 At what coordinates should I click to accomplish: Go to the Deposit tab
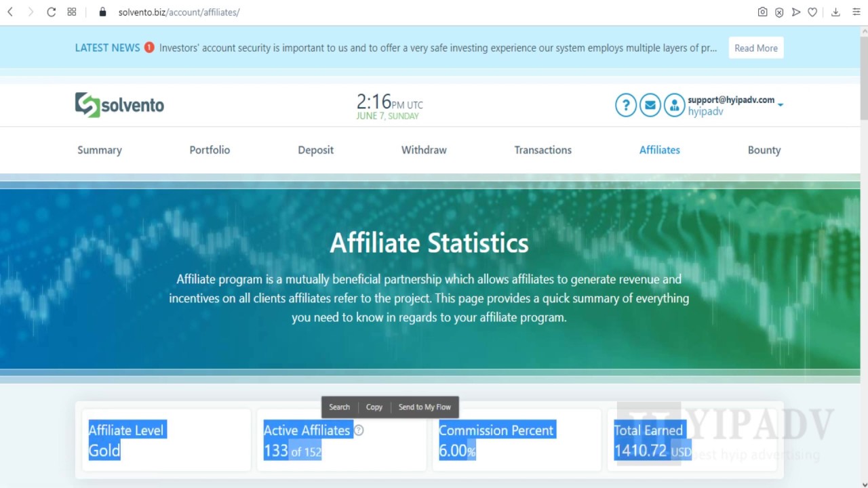pyautogui.click(x=316, y=150)
